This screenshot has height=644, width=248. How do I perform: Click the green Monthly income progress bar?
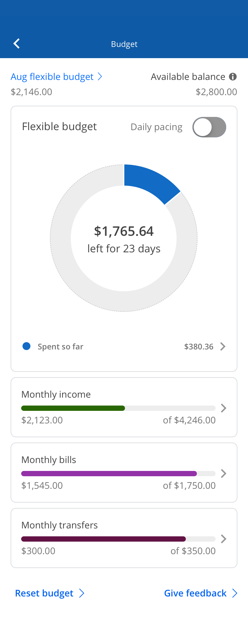tap(73, 408)
